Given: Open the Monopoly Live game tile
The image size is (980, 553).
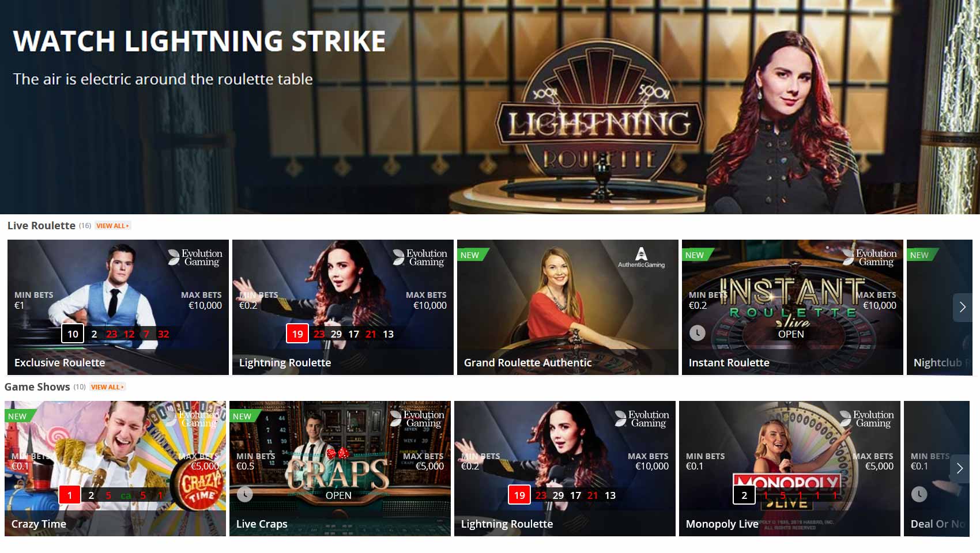Looking at the screenshot, I should [790, 468].
